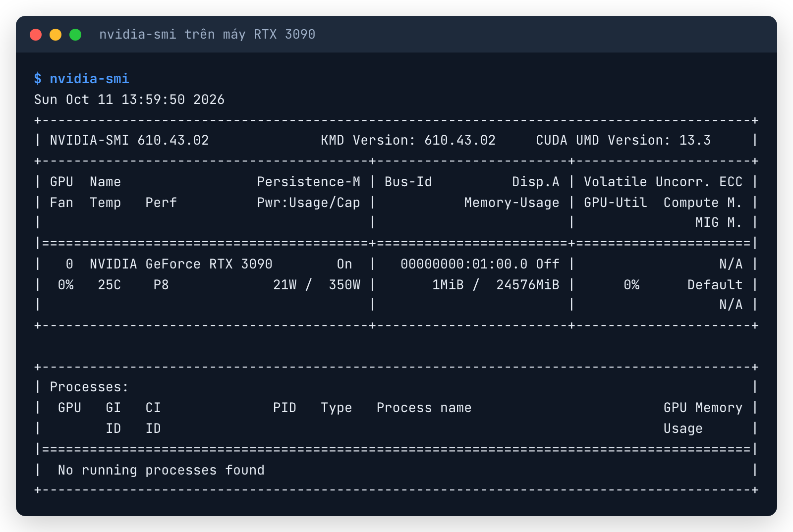Click the display active value 'Off'
This screenshot has height=532, width=793.
click(x=548, y=264)
